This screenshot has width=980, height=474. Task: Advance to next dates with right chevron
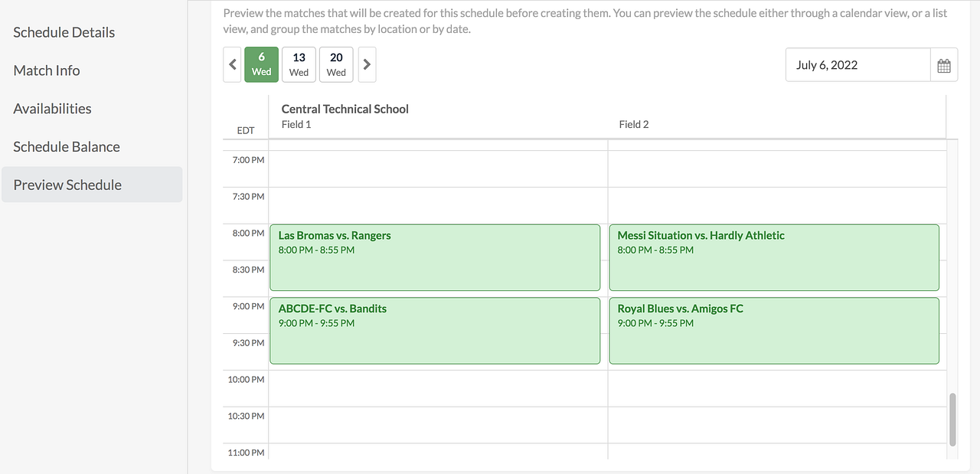pyautogui.click(x=367, y=65)
